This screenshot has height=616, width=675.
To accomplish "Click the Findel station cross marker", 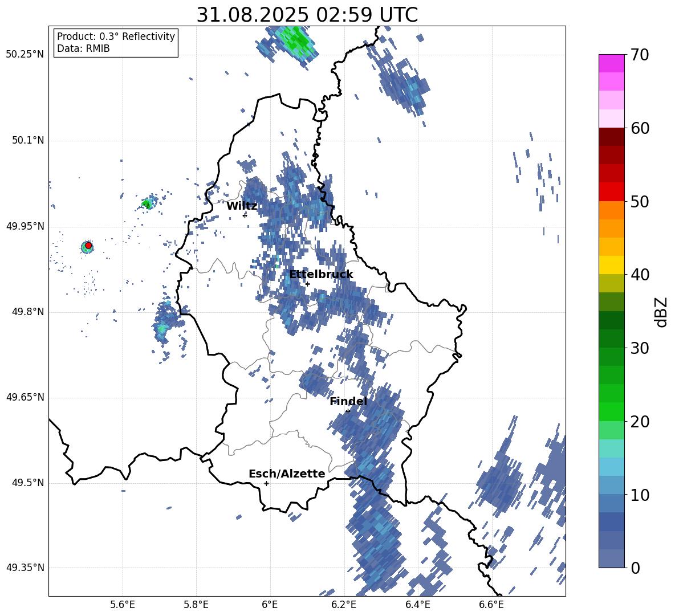I will pyautogui.click(x=348, y=411).
